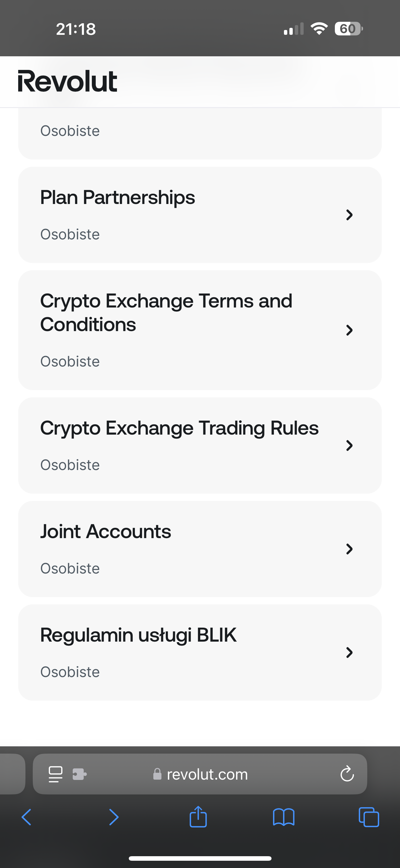Tap the home indicator bar
The image size is (400, 868).
click(200, 858)
